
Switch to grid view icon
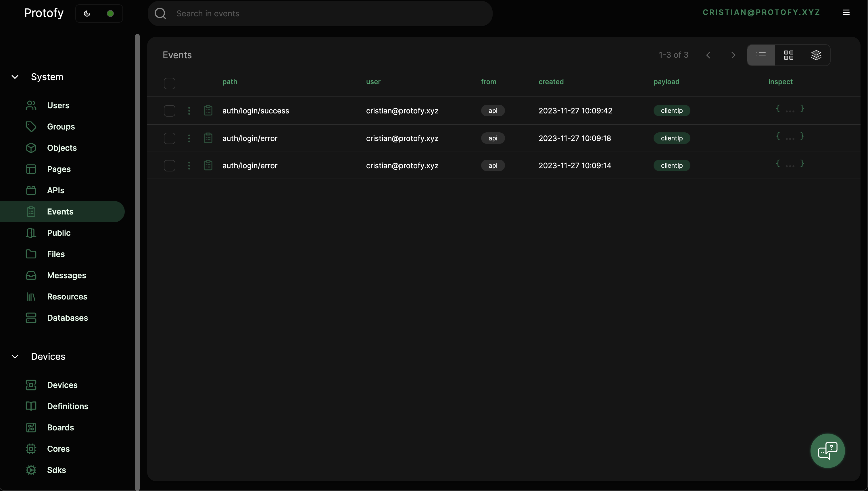tap(788, 55)
